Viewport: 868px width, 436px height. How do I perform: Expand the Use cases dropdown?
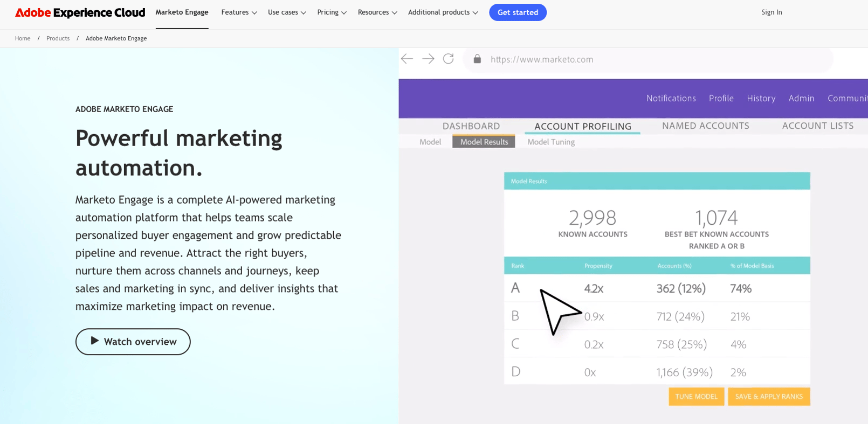click(x=287, y=12)
